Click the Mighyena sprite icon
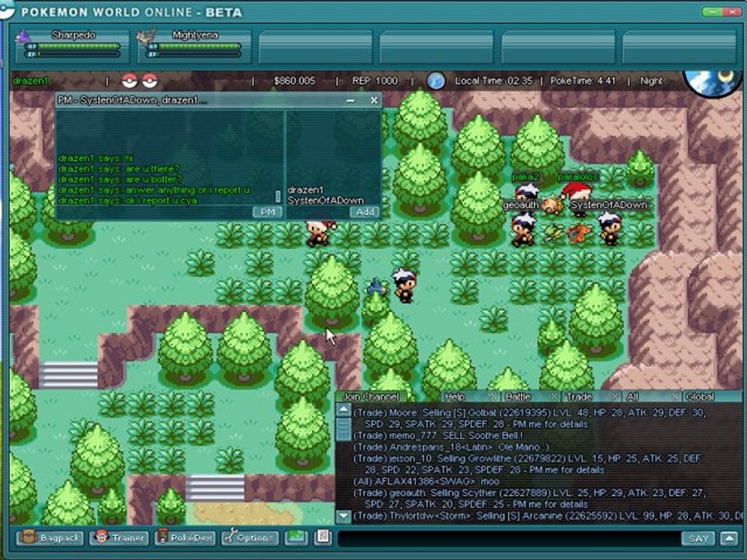 click(x=146, y=37)
